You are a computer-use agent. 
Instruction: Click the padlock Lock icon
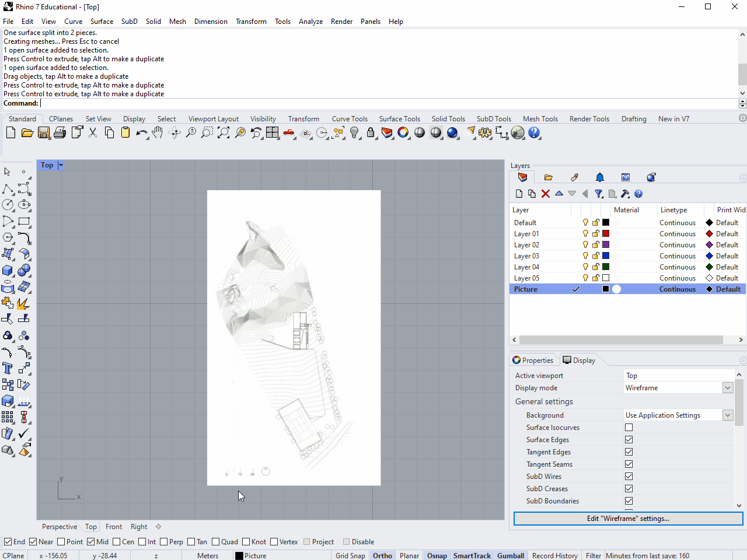pos(371,133)
